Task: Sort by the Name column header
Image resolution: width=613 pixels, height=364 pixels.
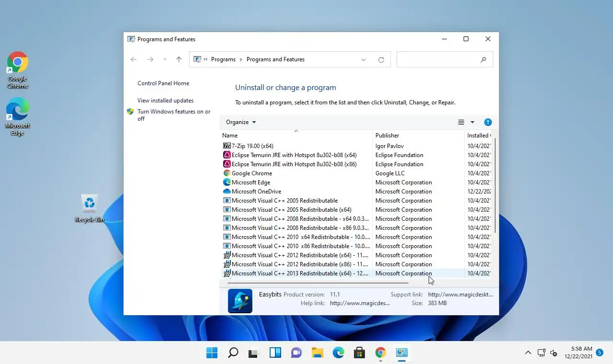Action: pos(296,136)
